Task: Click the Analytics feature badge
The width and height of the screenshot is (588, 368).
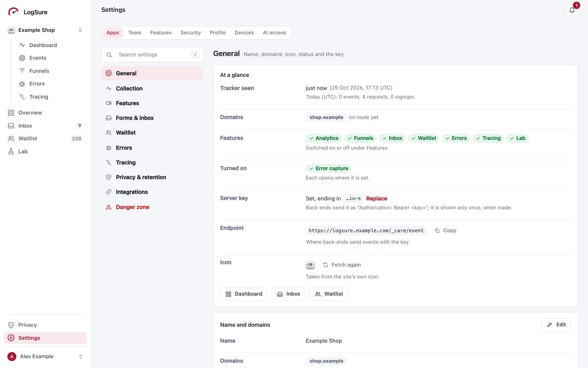Action: tap(324, 138)
